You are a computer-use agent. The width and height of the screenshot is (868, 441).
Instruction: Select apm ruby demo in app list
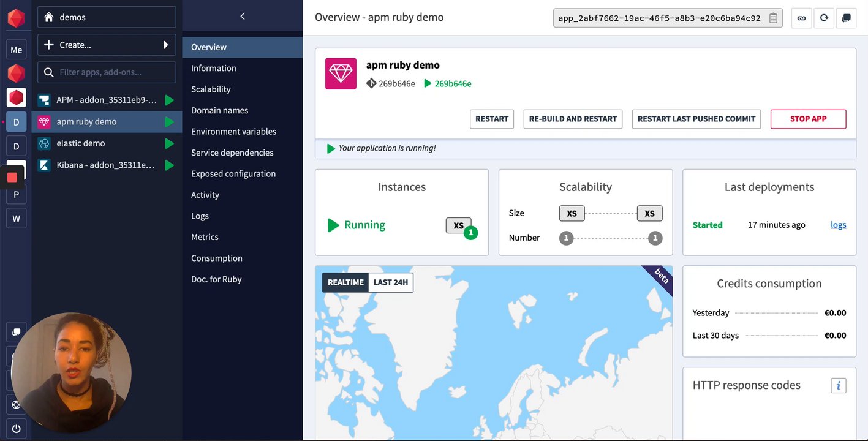click(x=107, y=122)
